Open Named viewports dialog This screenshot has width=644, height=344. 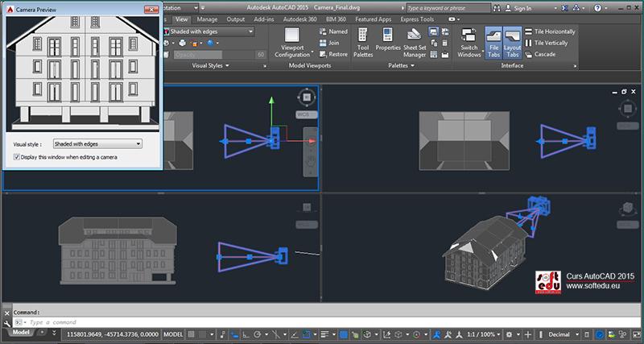[x=333, y=31]
